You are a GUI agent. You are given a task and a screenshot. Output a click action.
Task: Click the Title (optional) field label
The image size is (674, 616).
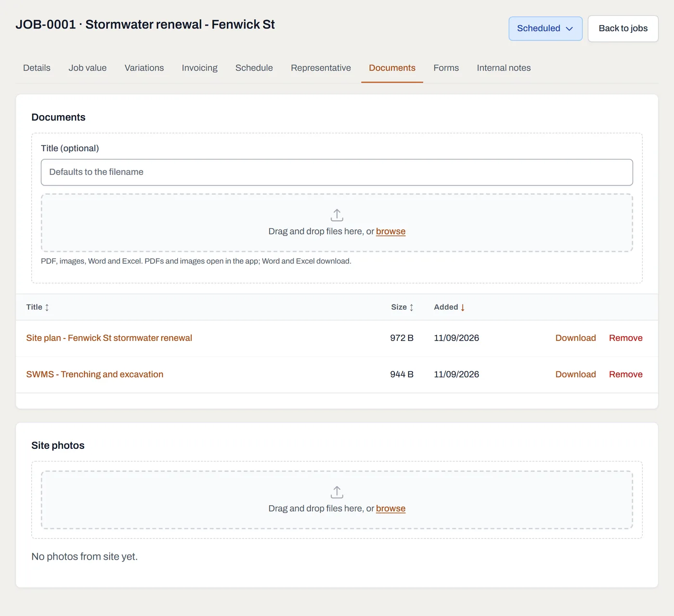click(70, 148)
